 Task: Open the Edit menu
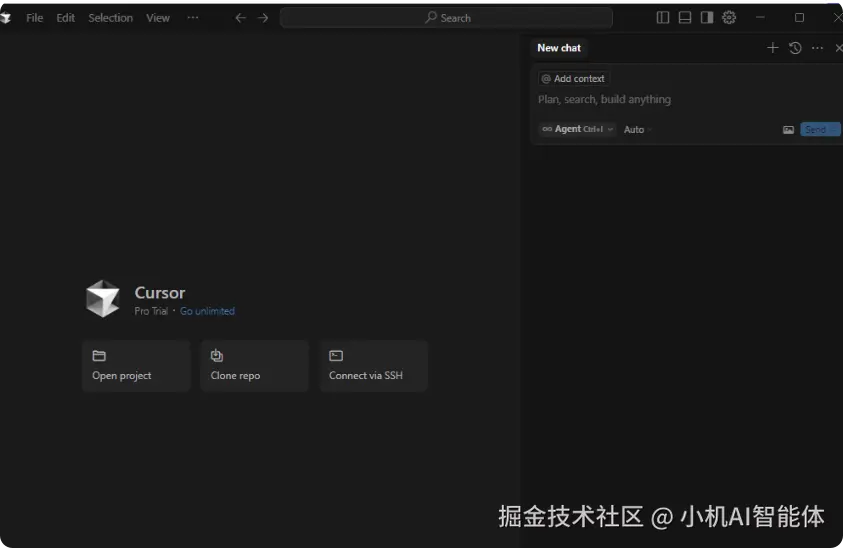66,18
